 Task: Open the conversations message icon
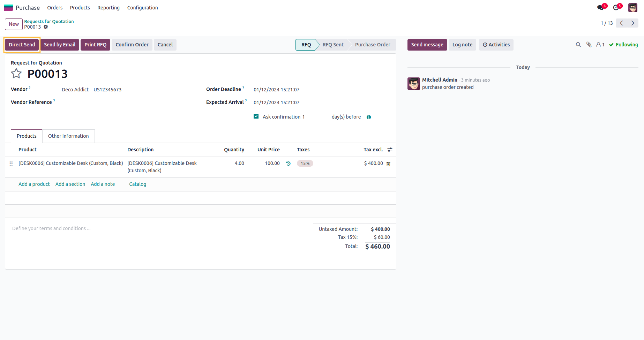pos(600,7)
